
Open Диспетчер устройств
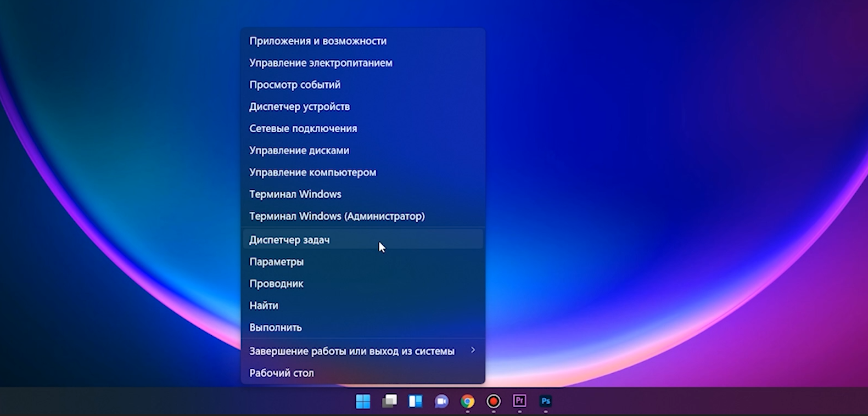coord(363,107)
